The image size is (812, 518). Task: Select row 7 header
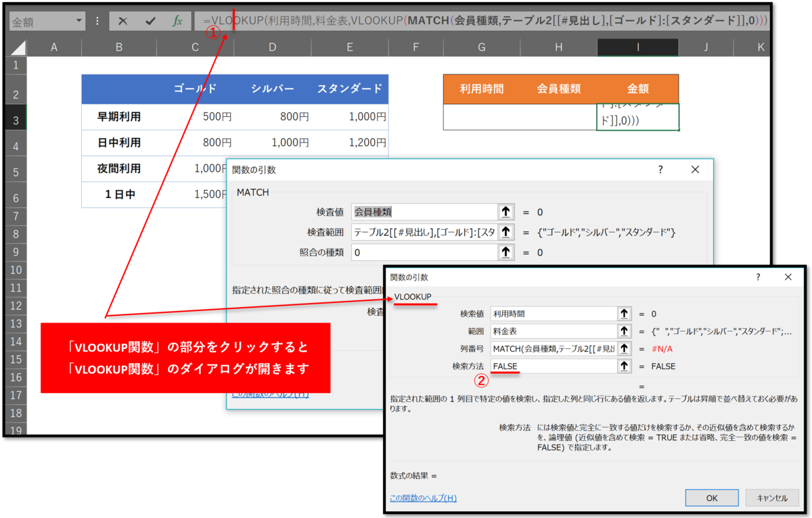point(15,218)
